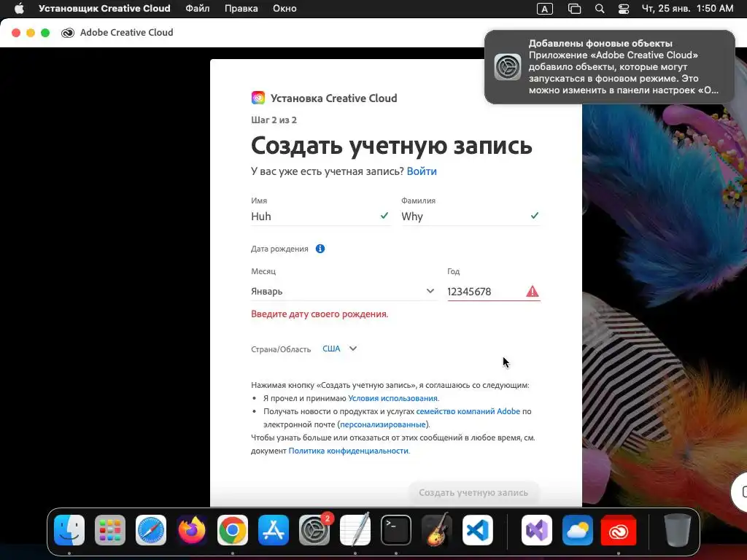This screenshot has width=747, height=560.
Task: Click the Шаг 2 из 2 text
Action: click(x=274, y=120)
